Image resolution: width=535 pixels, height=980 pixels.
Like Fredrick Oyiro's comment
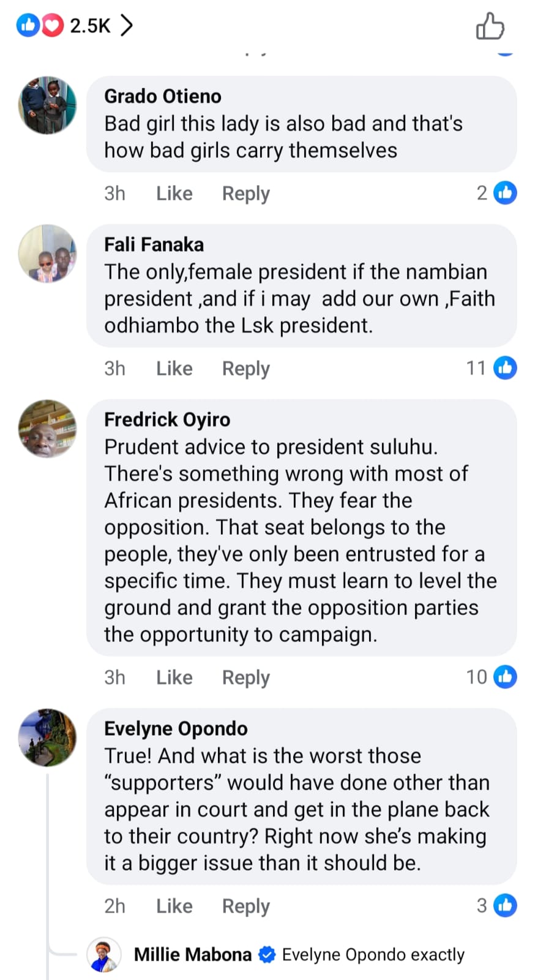(x=174, y=677)
